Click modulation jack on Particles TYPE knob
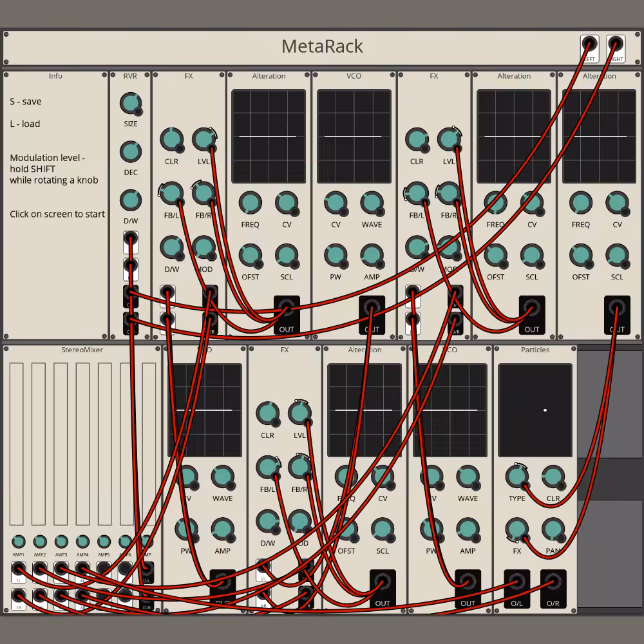The width and height of the screenshot is (644, 644). coord(526,486)
